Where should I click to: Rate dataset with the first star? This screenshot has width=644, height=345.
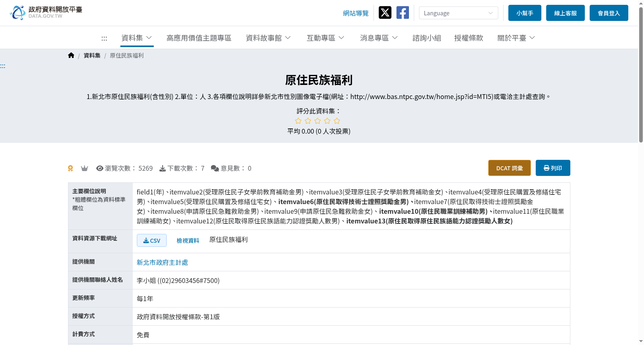[x=298, y=121]
